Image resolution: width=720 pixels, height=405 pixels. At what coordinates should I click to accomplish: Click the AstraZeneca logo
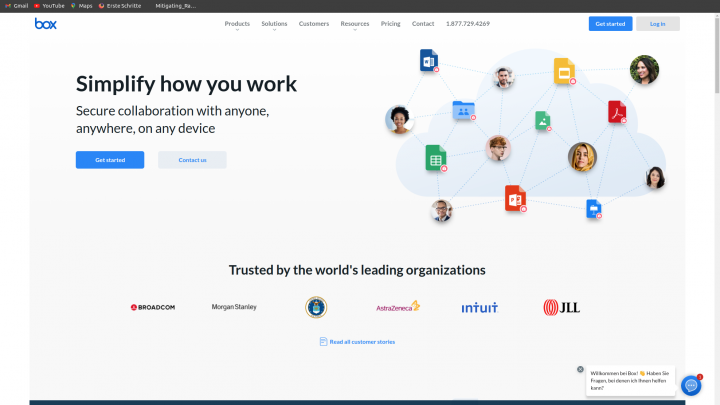coord(398,306)
